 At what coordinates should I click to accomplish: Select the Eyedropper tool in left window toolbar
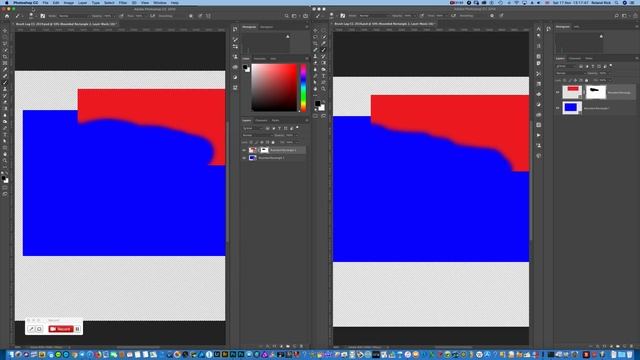click(x=5, y=69)
